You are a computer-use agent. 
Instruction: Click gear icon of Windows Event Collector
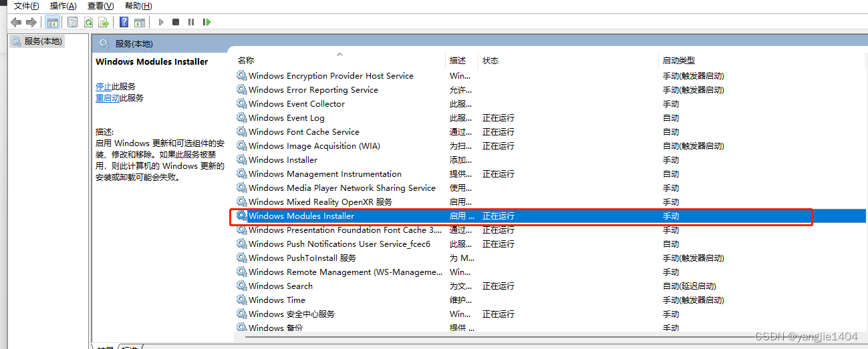point(241,103)
